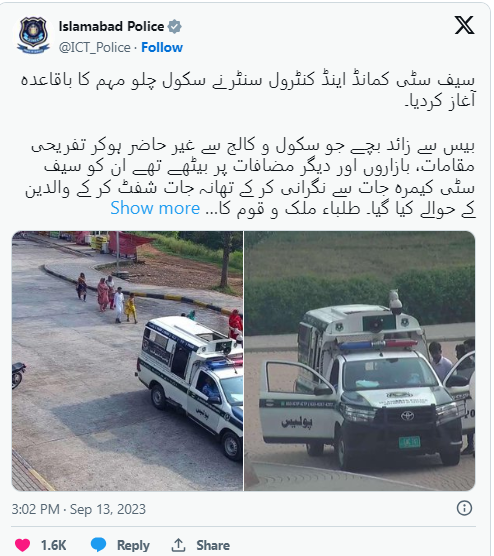Expand tweet text with Show more
Screen dimensions: 494x556
[x=155, y=208]
